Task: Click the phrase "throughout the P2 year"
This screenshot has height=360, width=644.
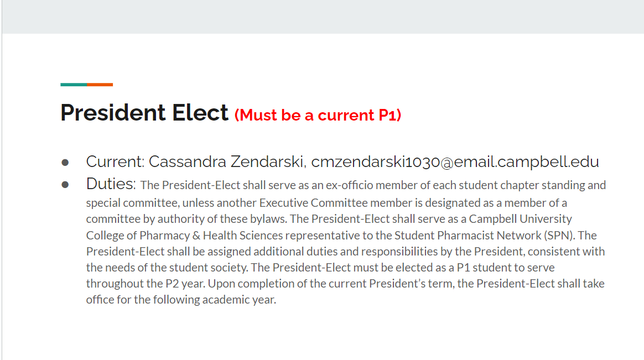Action: coord(146,284)
